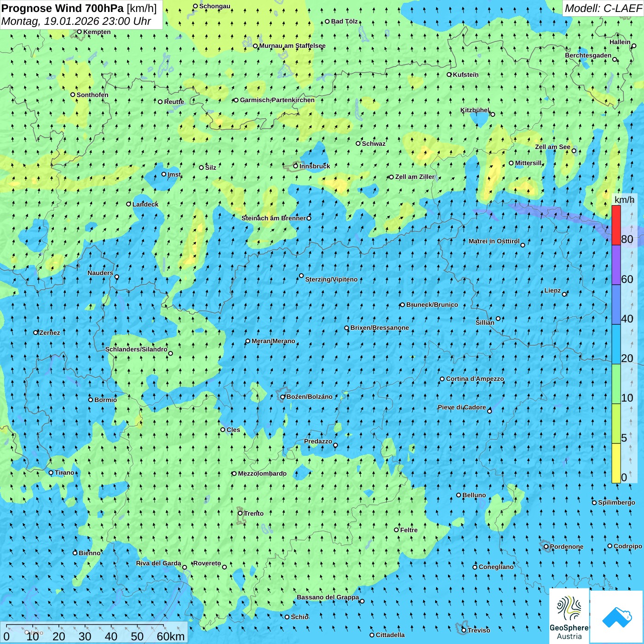Click the km/h legend heading

[x=625, y=199]
